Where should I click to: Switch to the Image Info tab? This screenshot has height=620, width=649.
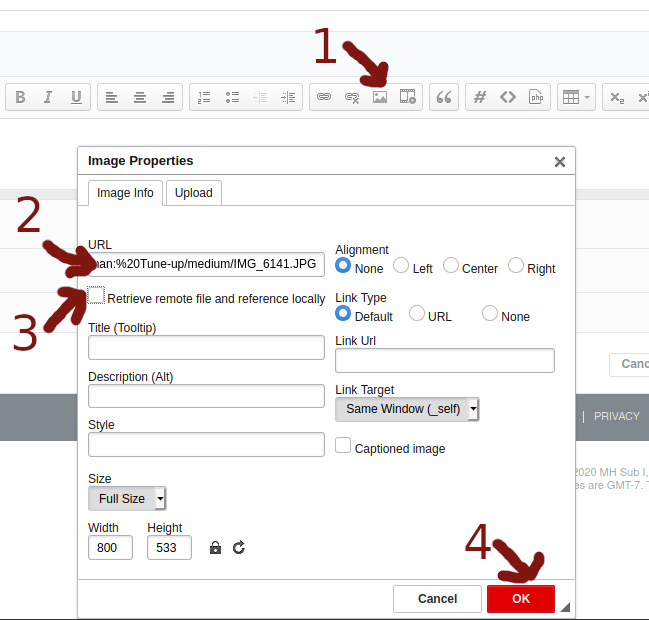coord(125,193)
